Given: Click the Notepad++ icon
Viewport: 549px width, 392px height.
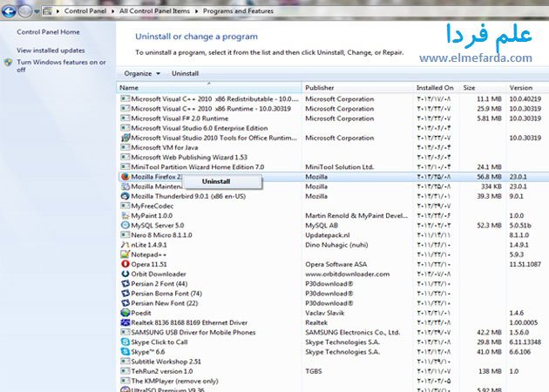Looking at the screenshot, I should click(125, 254).
